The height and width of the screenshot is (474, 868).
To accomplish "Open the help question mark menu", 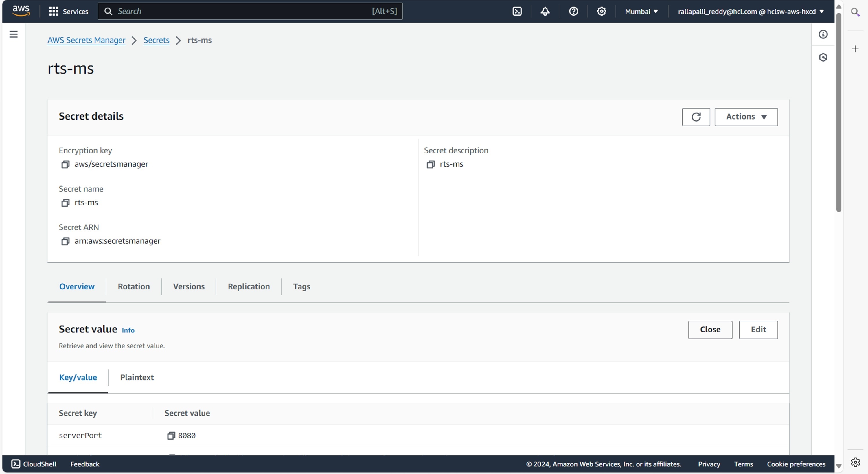I will click(573, 12).
